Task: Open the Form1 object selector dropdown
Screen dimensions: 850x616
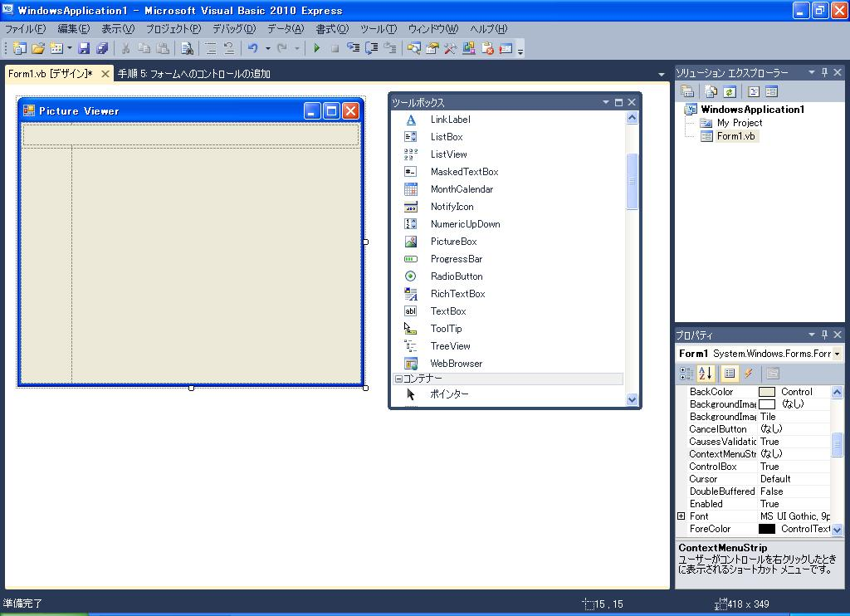Action: [837, 354]
